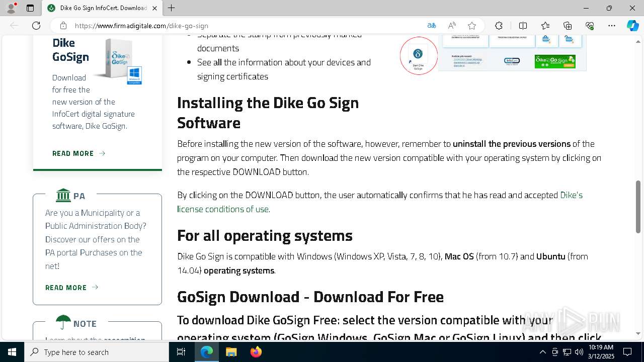The image size is (644, 362).
Task: Open the Windows Start menu
Action: [12, 352]
